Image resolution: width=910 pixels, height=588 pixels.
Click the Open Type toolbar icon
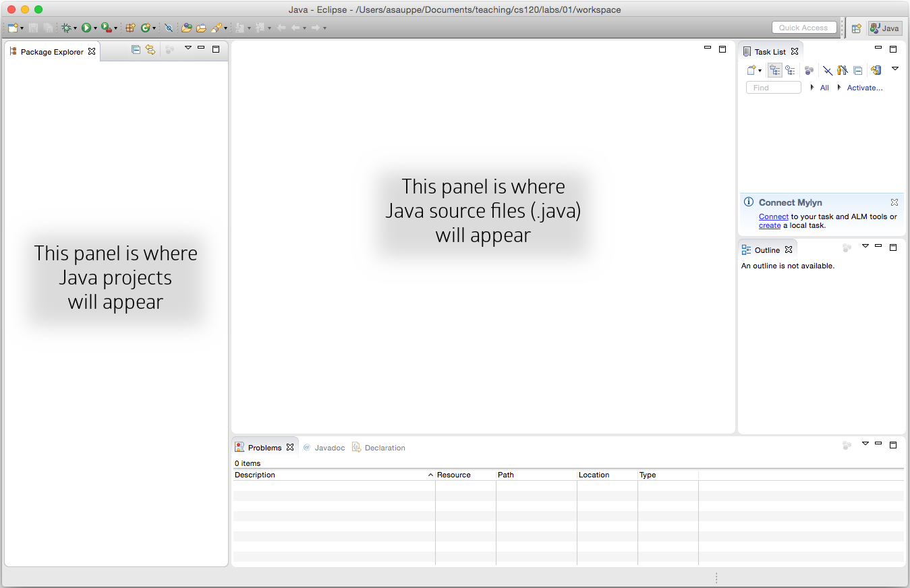pyautogui.click(x=186, y=28)
